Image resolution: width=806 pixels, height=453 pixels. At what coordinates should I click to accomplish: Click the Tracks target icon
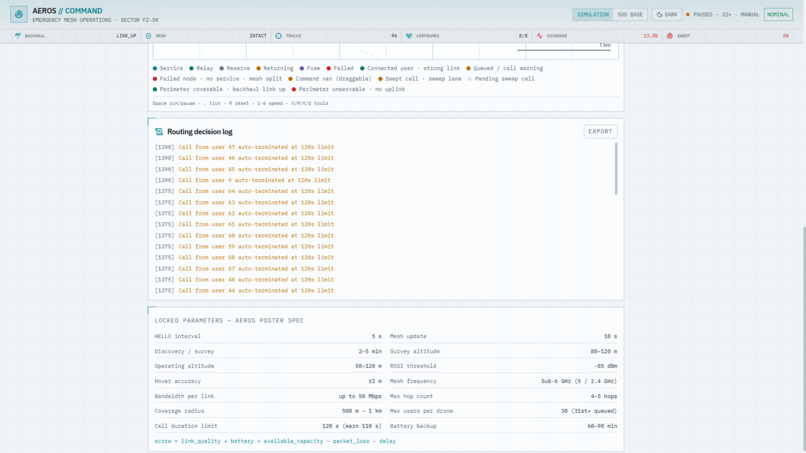(279, 36)
